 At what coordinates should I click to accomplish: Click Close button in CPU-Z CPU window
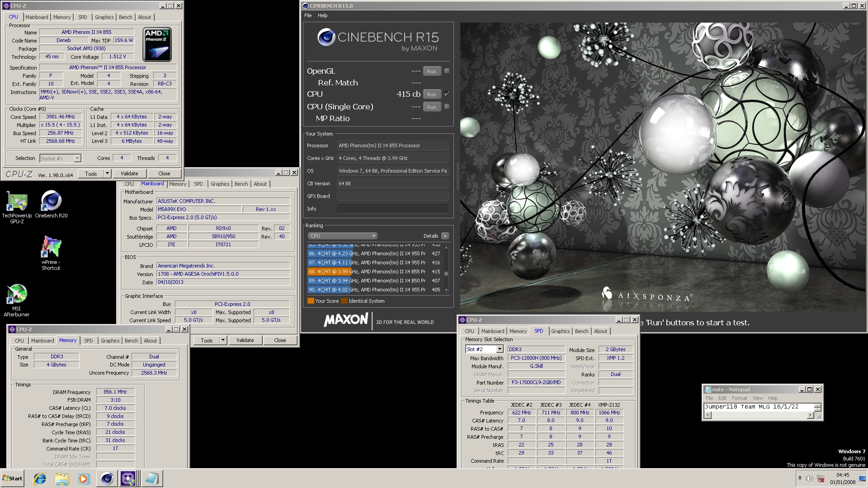click(x=164, y=174)
